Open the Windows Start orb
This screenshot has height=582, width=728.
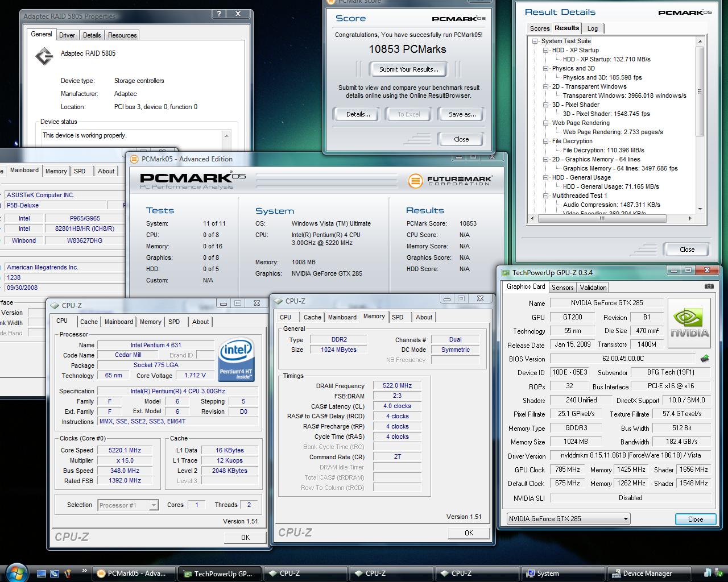coord(15,572)
